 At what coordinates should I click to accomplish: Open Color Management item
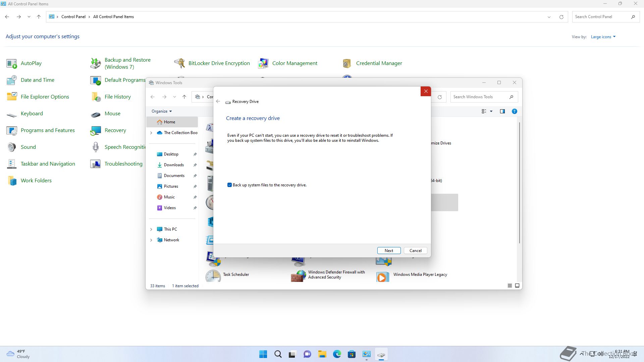point(288,63)
